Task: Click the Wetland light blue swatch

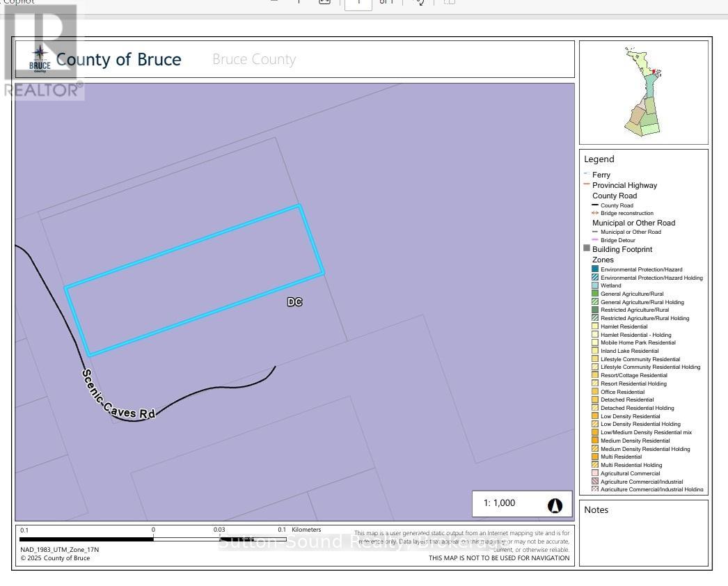Action: 595,285
